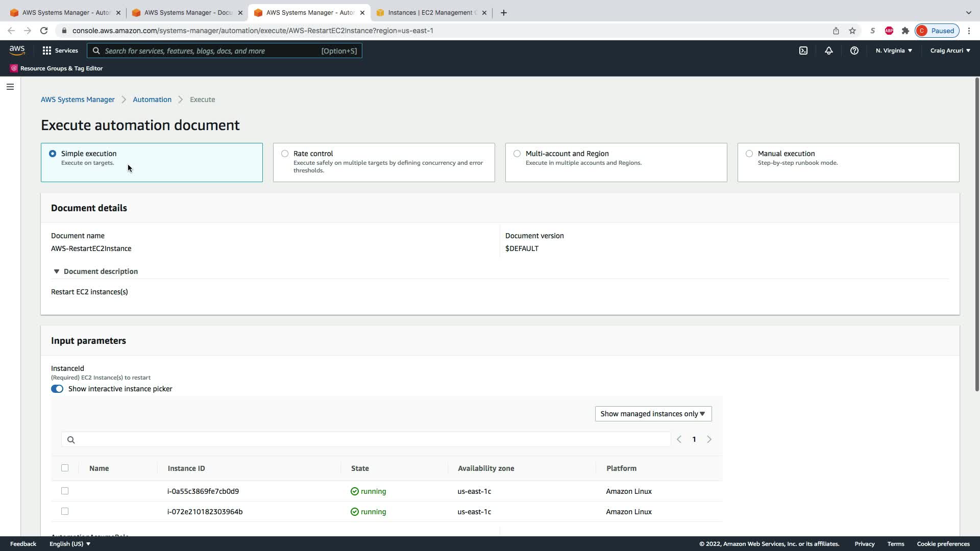
Task: Open the notifications bell icon
Action: point(828,51)
